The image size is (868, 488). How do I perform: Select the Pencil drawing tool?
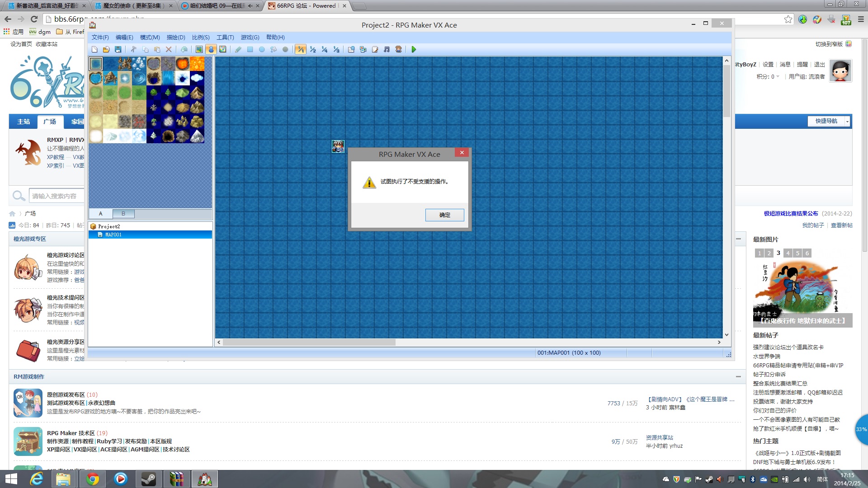[x=238, y=50]
